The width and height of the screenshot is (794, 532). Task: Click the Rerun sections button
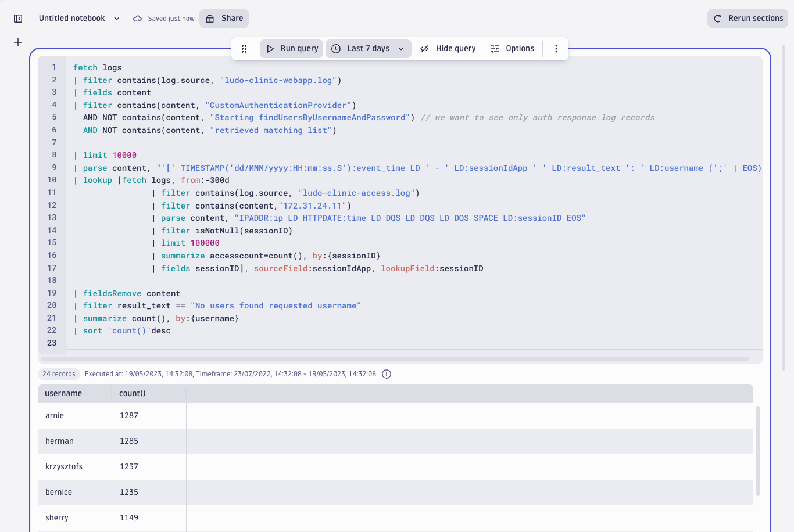(x=747, y=18)
